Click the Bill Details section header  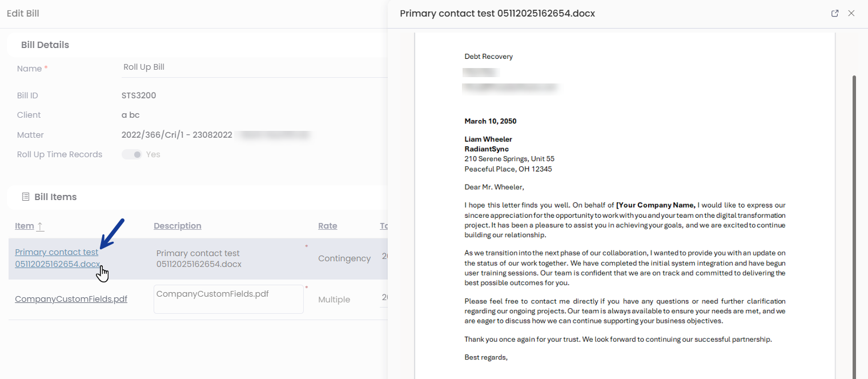[45, 45]
